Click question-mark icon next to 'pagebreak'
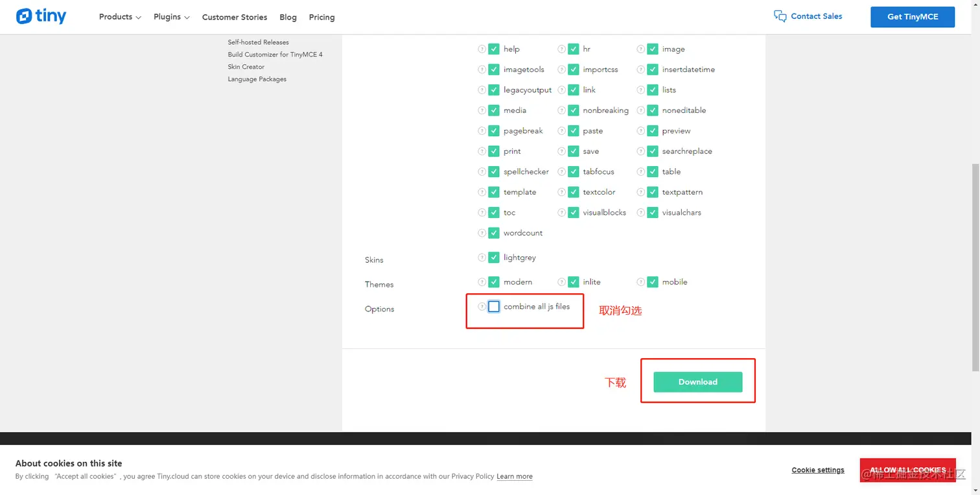This screenshot has height=495, width=980. (x=482, y=130)
